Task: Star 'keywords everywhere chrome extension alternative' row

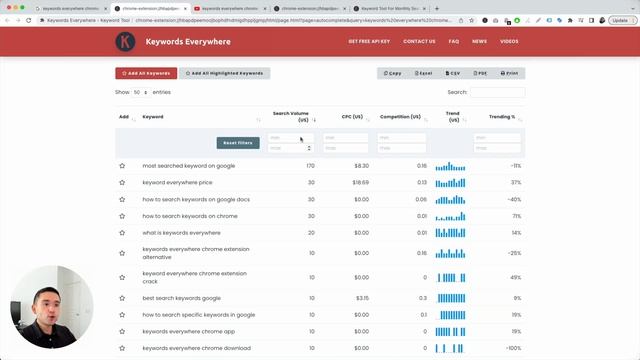Action: pos(122,253)
